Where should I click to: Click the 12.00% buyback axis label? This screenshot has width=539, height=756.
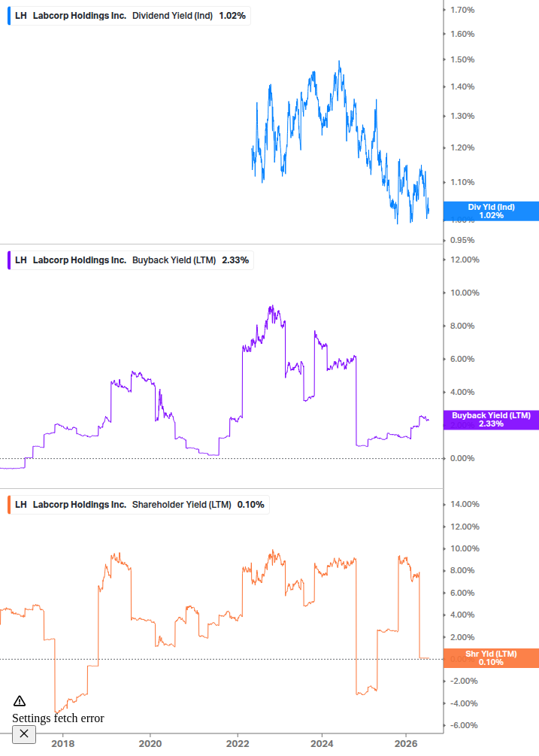click(x=465, y=260)
